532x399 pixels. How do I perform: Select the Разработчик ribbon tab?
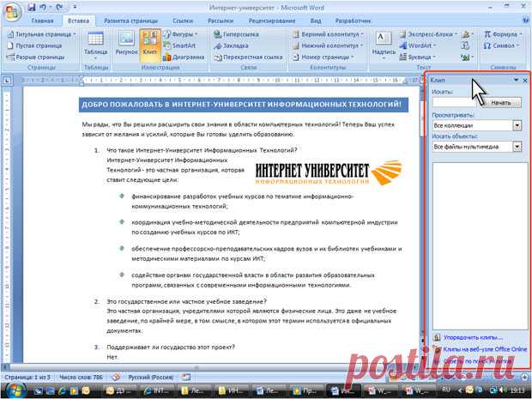[x=354, y=21]
